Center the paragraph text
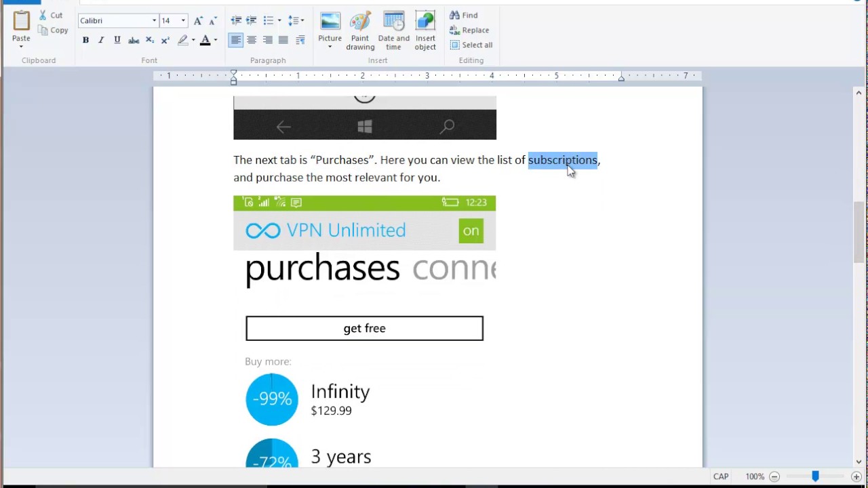The height and width of the screenshot is (488, 868). click(x=252, y=40)
